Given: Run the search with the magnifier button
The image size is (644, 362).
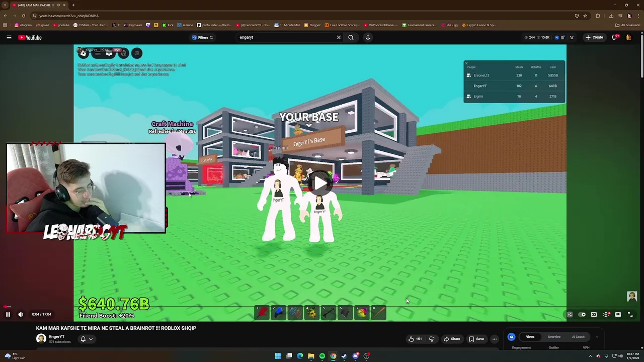Looking at the screenshot, I should click(351, 37).
